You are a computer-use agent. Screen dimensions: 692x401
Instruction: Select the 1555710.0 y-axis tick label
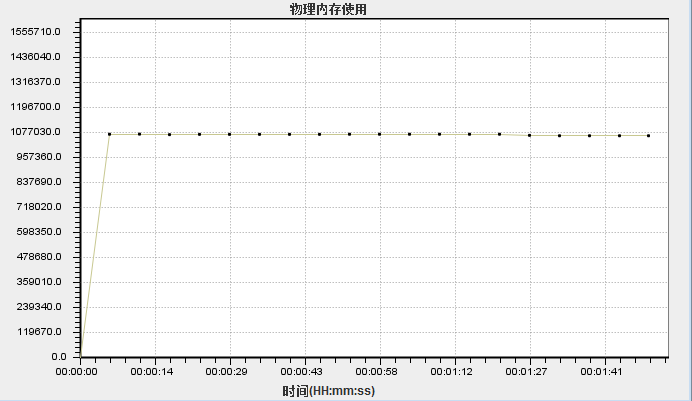click(37, 32)
